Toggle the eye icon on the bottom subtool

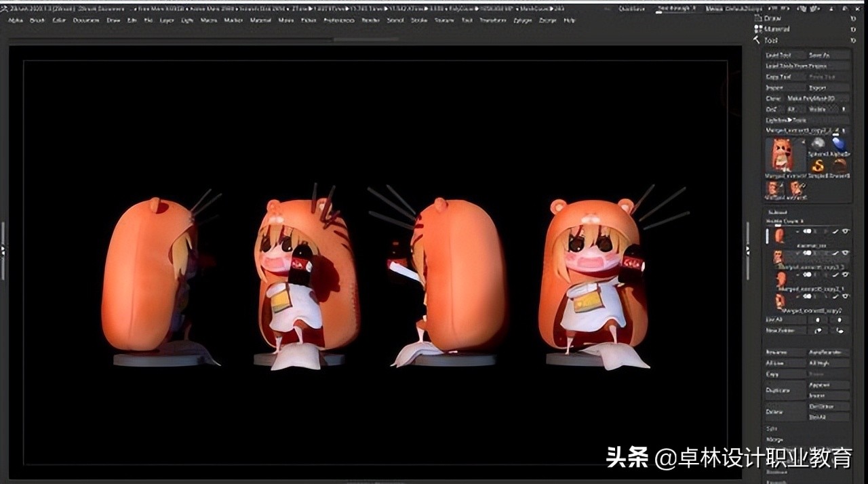pos(845,296)
